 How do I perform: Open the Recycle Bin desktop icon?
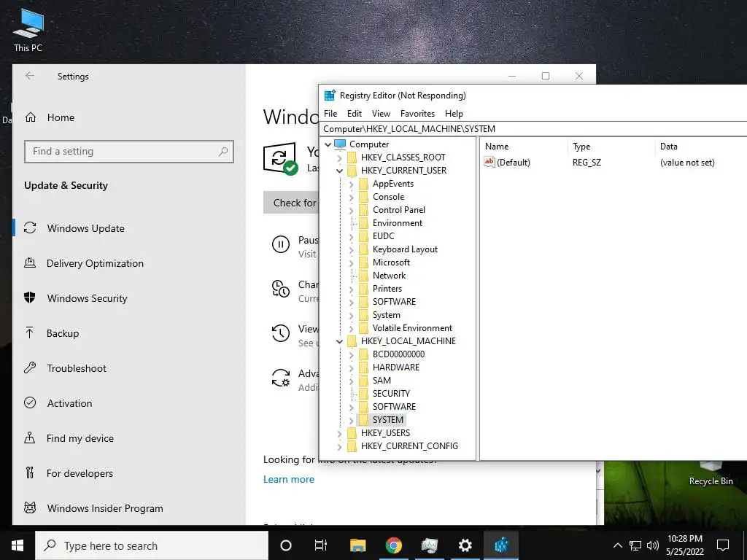(711, 474)
